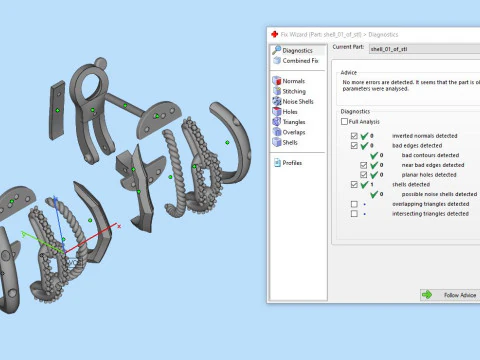Select the Overlaps tool icon
Screen dimensions: 480x360
[x=277, y=132]
